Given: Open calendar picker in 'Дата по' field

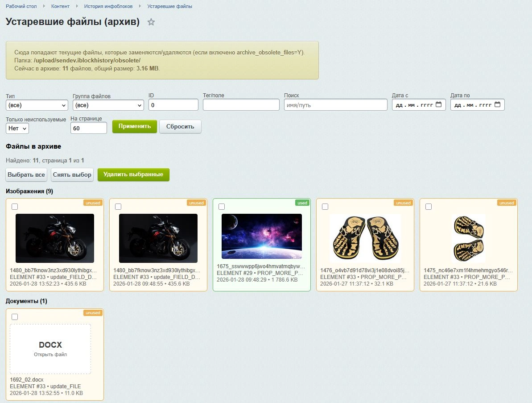Looking at the screenshot, I should tap(497, 105).
